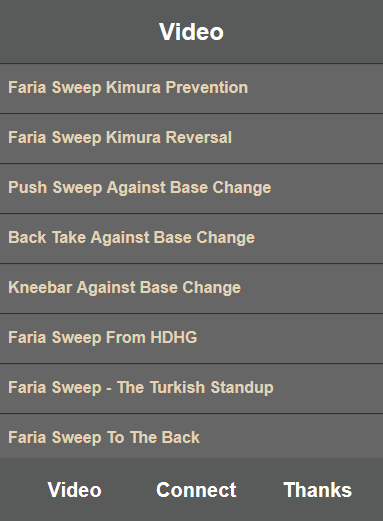This screenshot has height=521, width=383.
Task: Play the Kimura Reversal lesson
Action: 191,138
